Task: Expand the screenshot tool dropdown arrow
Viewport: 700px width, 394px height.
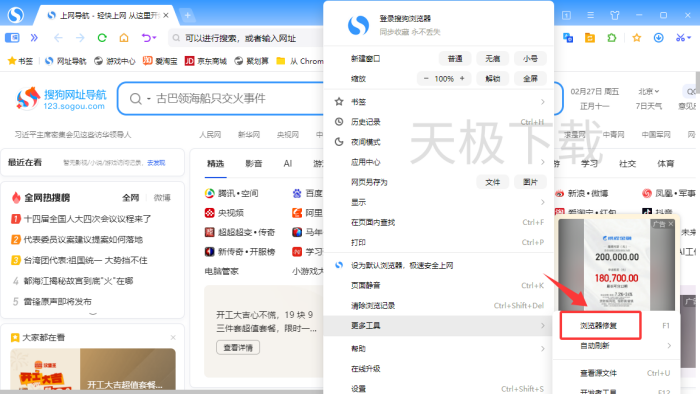Action: 689,38
